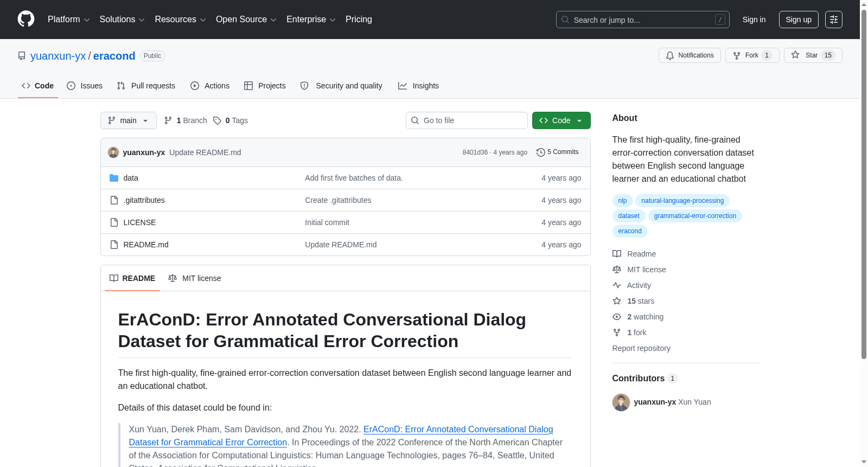Click the fork icon button

coord(737,55)
